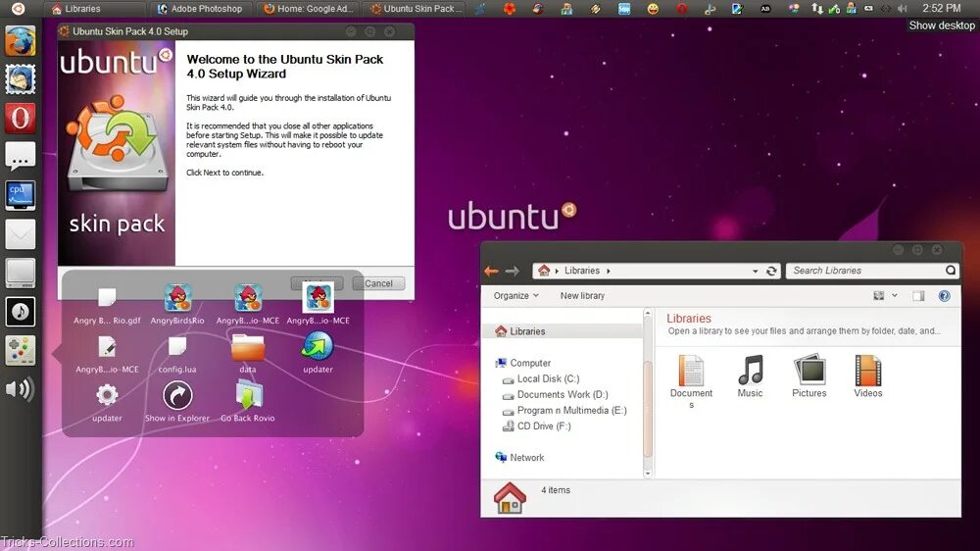Click the network up-down arrows tray icon

(x=817, y=9)
